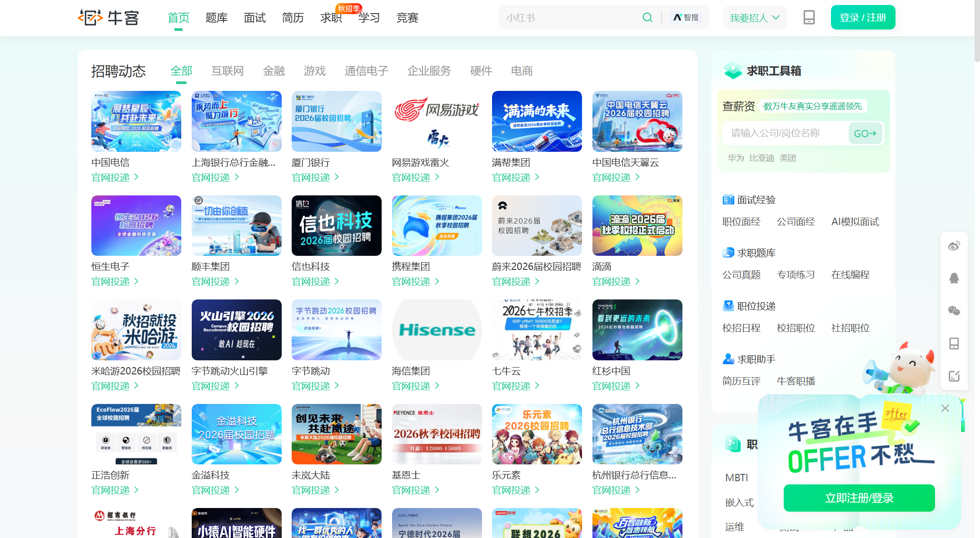980x538 pixels.
Task: Click the 智搜 AI search icon
Action: coord(686,17)
